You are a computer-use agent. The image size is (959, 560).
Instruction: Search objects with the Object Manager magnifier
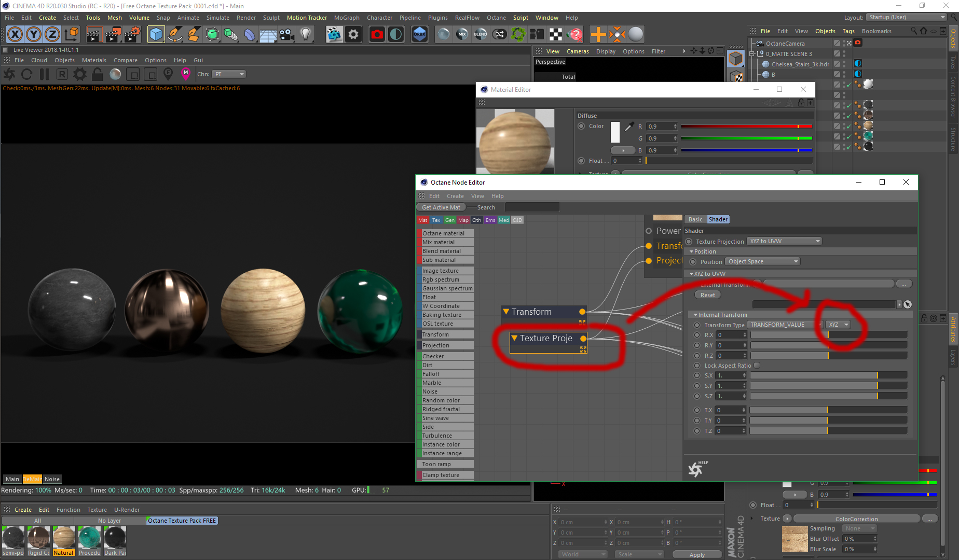[914, 31]
